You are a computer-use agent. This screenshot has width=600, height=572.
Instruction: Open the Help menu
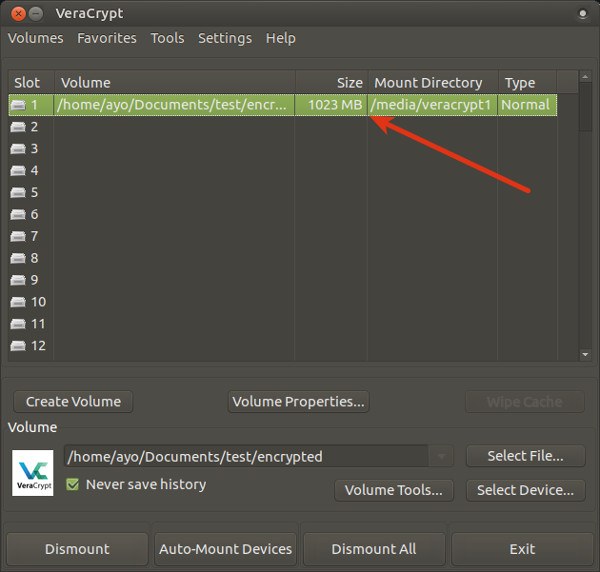(x=280, y=38)
